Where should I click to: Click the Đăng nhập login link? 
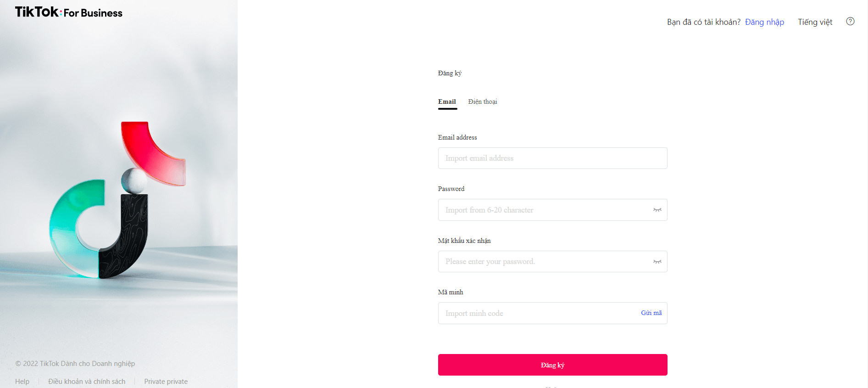click(x=764, y=22)
